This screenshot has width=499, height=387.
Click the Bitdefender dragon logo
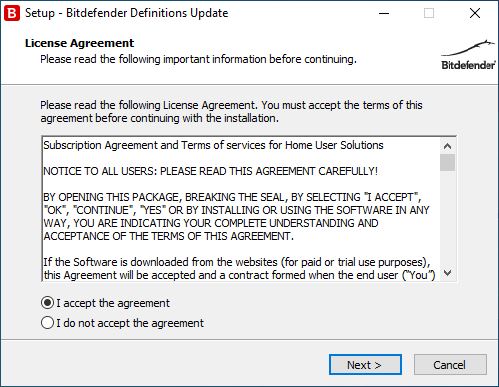click(x=468, y=55)
